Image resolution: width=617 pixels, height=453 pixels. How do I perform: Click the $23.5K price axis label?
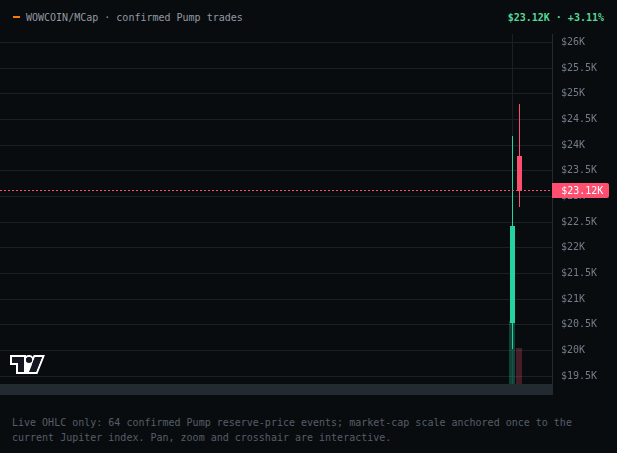click(x=579, y=169)
